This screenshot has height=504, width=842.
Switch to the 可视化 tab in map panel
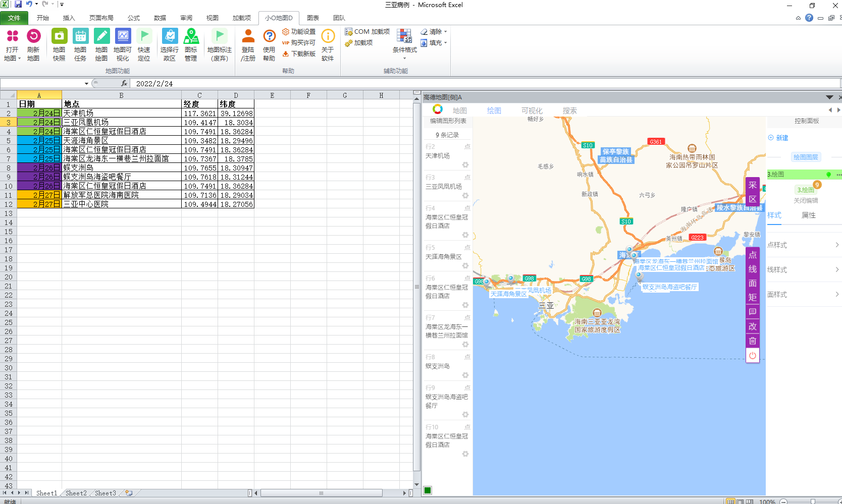(532, 110)
